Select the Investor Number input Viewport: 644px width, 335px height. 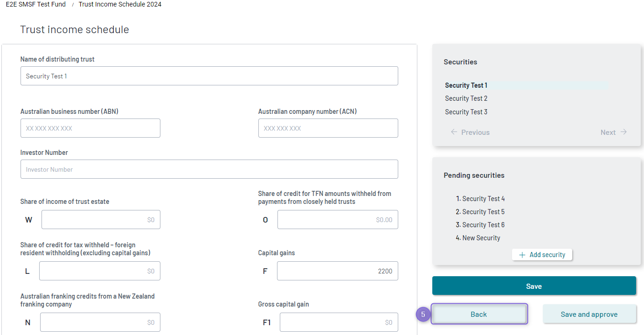click(x=209, y=169)
